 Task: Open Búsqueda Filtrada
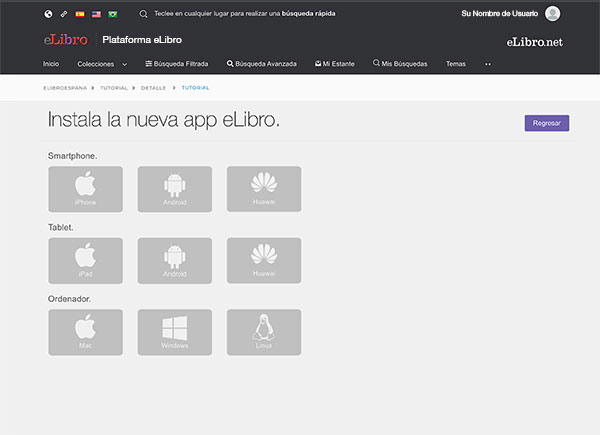point(177,64)
